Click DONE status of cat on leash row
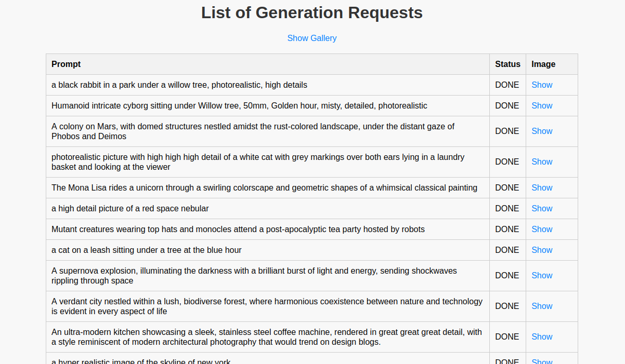Image resolution: width=625 pixels, height=364 pixels. [507, 250]
